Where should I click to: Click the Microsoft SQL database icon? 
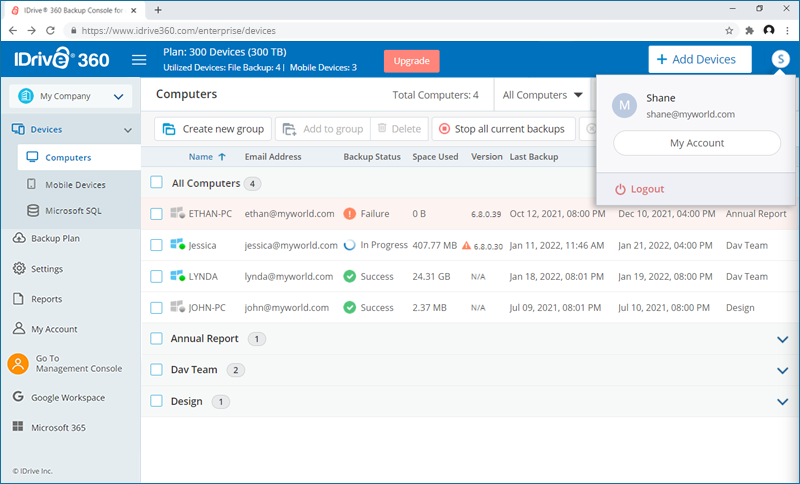33,210
